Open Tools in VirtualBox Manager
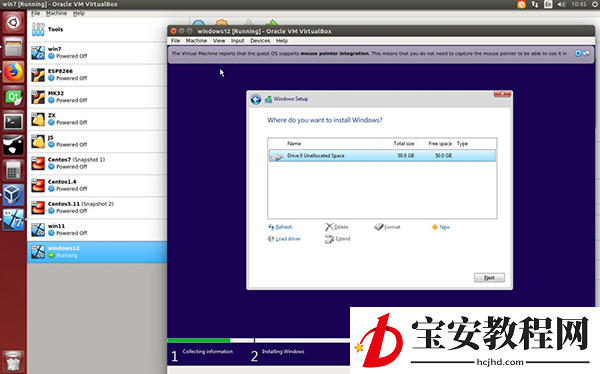 (x=97, y=29)
